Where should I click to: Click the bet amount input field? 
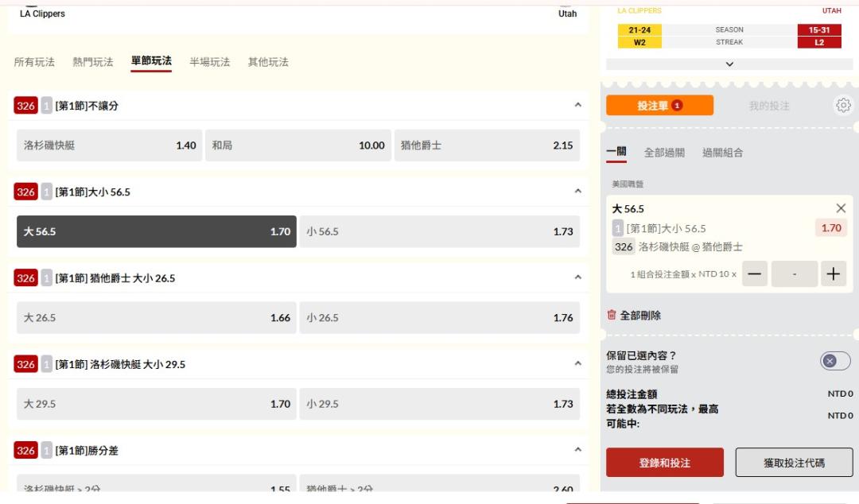(x=794, y=274)
